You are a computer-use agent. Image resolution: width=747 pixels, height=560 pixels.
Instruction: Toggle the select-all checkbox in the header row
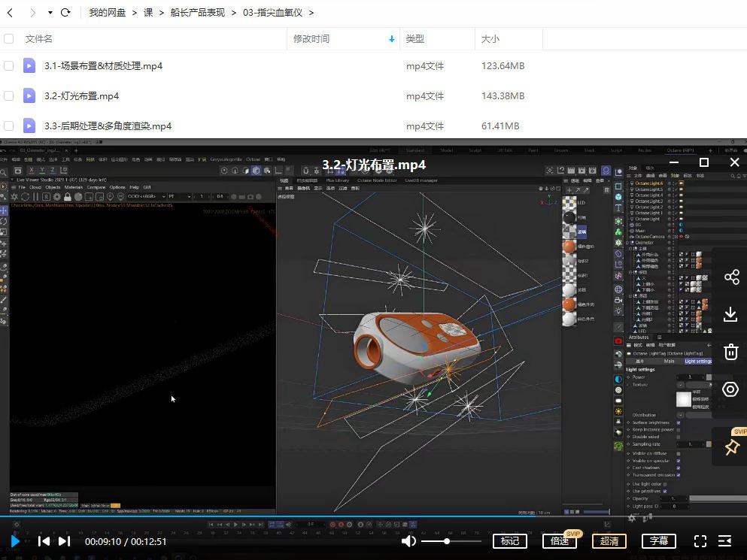tap(9, 38)
